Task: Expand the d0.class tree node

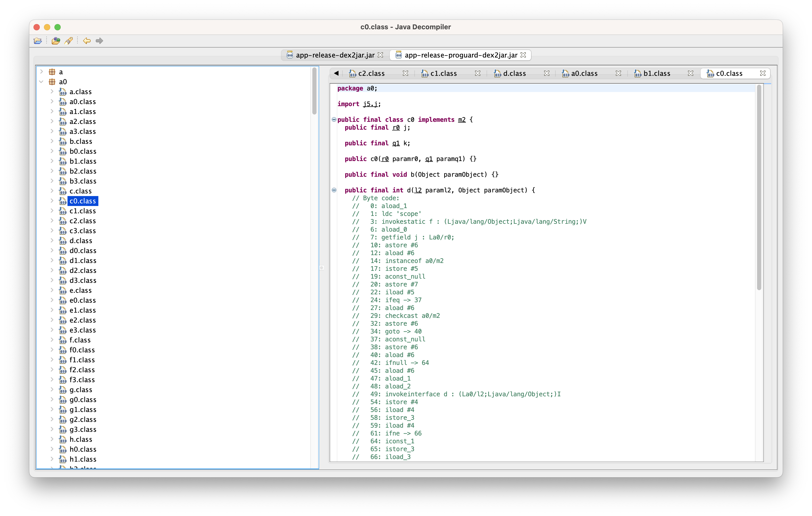Action: coord(52,250)
